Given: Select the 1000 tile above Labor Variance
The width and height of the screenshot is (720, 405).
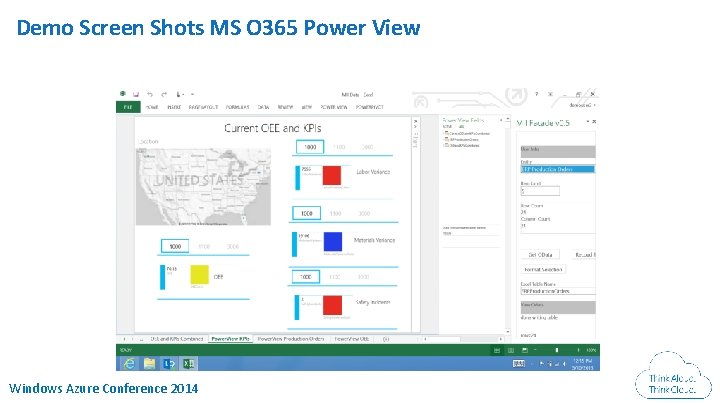Looking at the screenshot, I should (310, 147).
